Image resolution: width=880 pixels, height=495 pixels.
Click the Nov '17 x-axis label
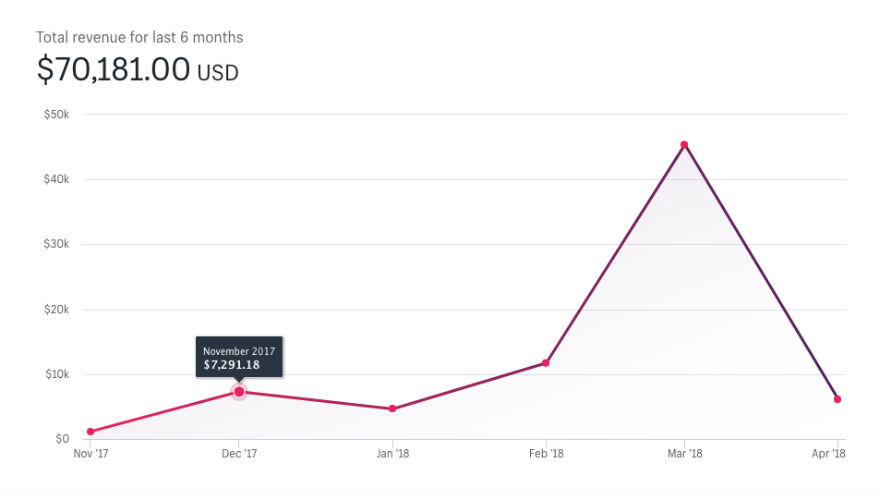point(91,454)
